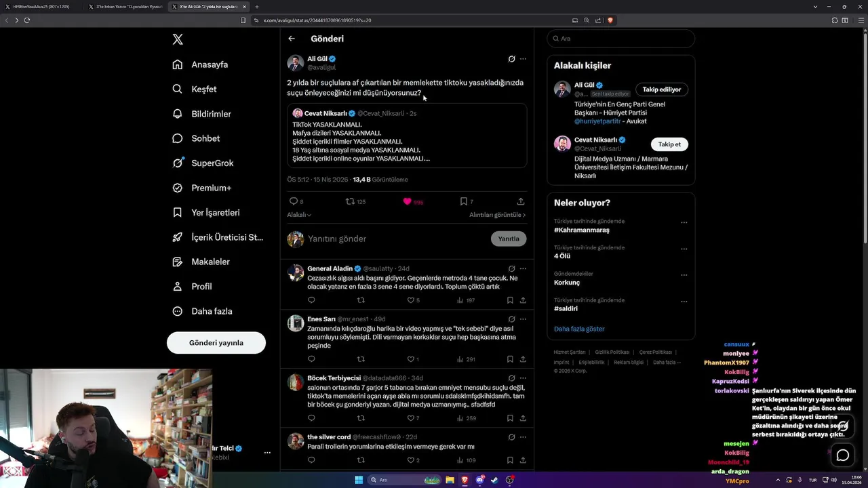868x488 pixels.
Task: Open Gizlilik Politikası footer link
Action: [x=612, y=352]
